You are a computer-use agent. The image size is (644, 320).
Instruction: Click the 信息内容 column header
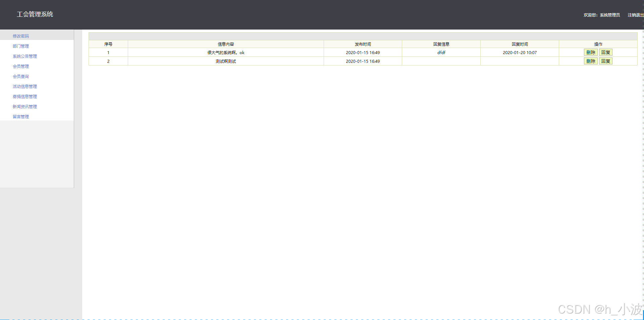point(226,44)
